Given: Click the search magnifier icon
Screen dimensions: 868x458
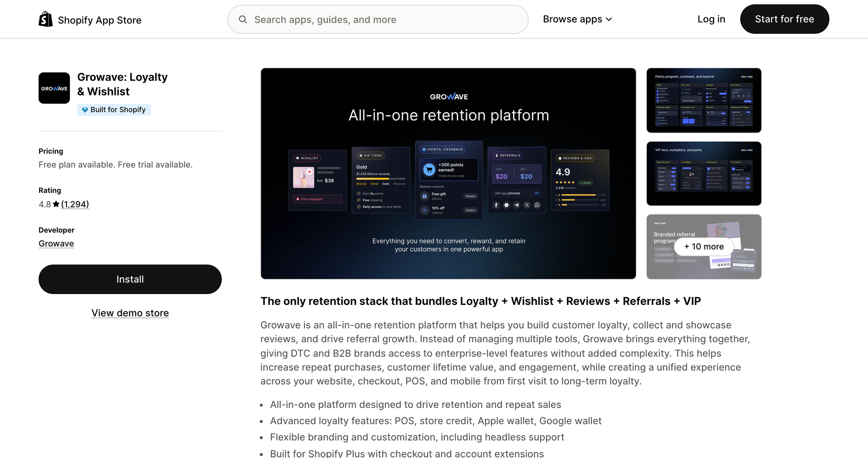Looking at the screenshot, I should coord(243,20).
